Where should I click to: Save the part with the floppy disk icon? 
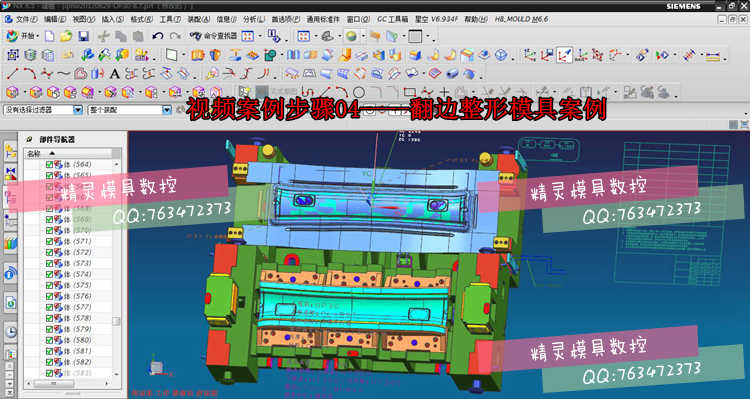[84, 36]
